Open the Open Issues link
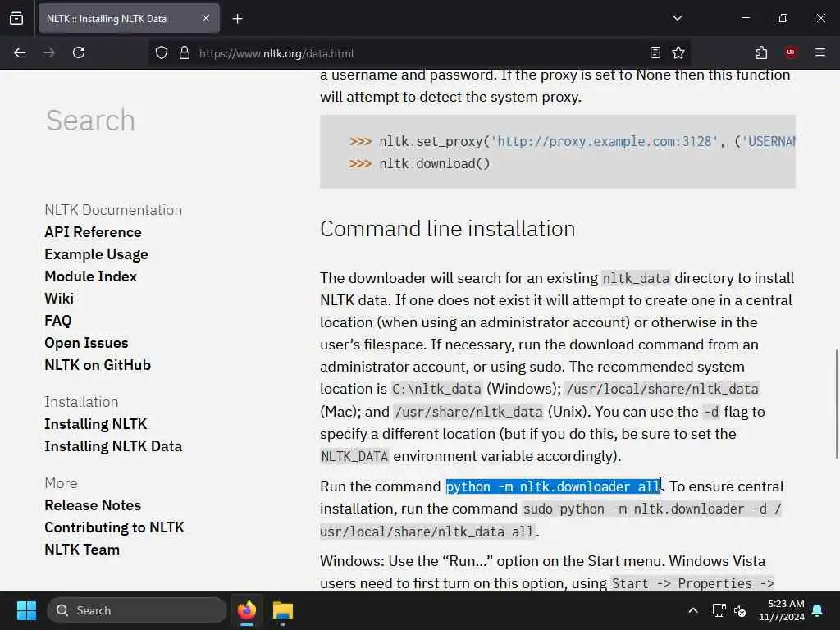The width and height of the screenshot is (840, 630). point(86,343)
